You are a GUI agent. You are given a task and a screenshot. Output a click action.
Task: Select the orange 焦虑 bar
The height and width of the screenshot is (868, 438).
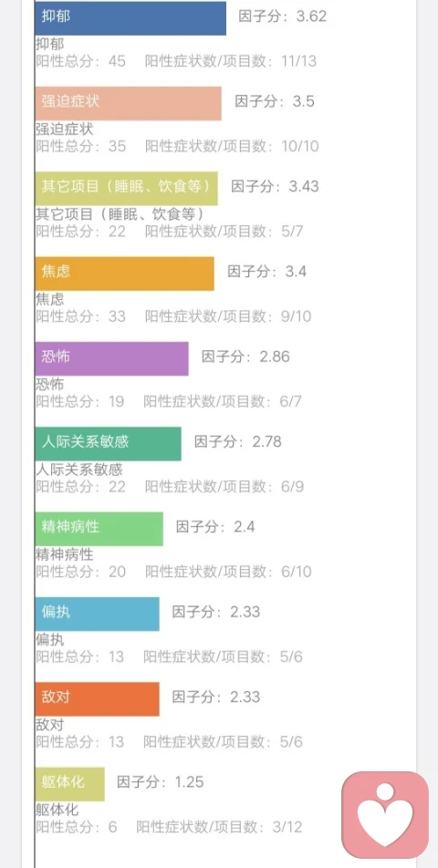click(125, 274)
